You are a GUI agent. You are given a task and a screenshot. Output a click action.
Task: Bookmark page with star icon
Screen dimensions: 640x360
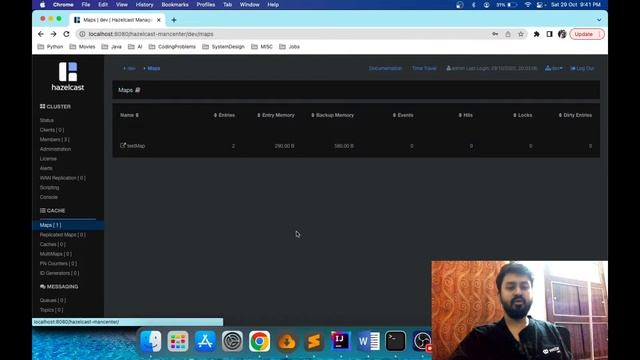pyautogui.click(x=521, y=34)
